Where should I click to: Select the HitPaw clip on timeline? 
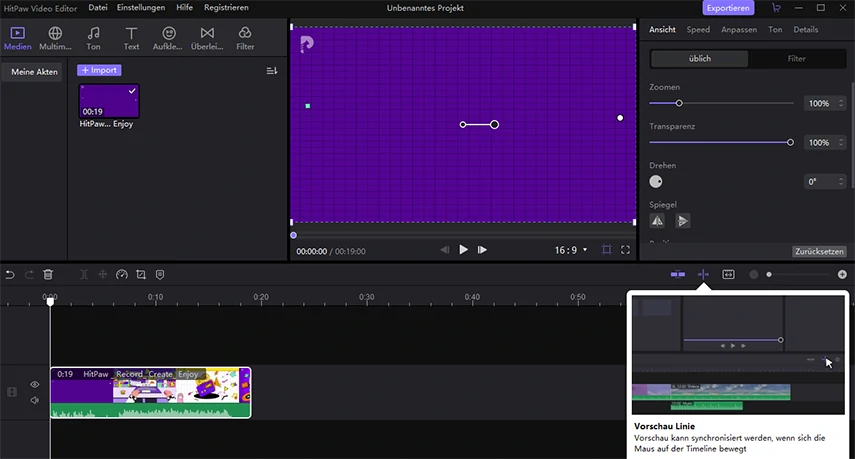(150, 392)
